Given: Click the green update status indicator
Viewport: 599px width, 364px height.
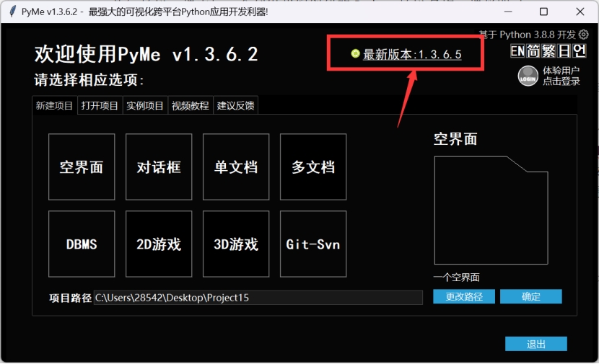Looking at the screenshot, I should click(x=355, y=54).
